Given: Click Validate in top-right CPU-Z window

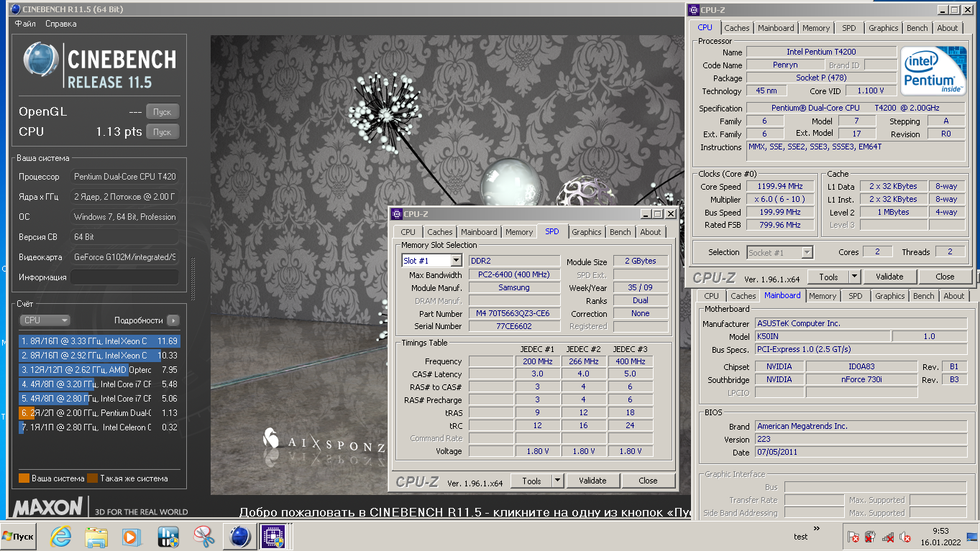Looking at the screenshot, I should tap(889, 277).
